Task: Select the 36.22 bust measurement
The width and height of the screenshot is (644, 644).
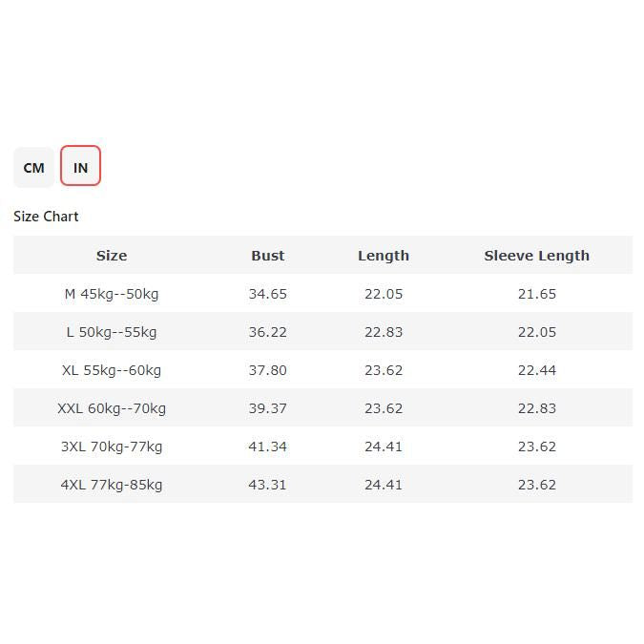Action: coord(268,332)
